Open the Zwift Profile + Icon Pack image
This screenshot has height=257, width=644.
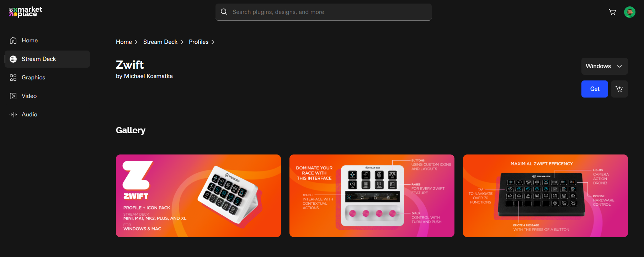coord(198,196)
